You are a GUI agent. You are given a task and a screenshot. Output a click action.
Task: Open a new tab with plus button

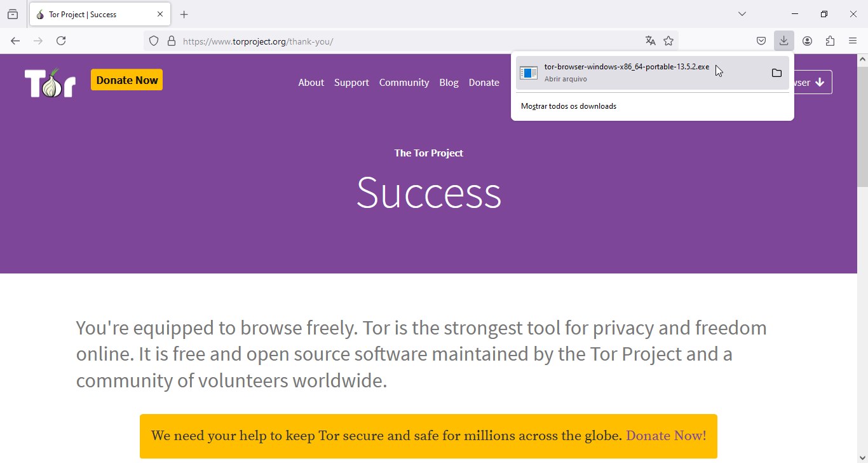(x=184, y=14)
